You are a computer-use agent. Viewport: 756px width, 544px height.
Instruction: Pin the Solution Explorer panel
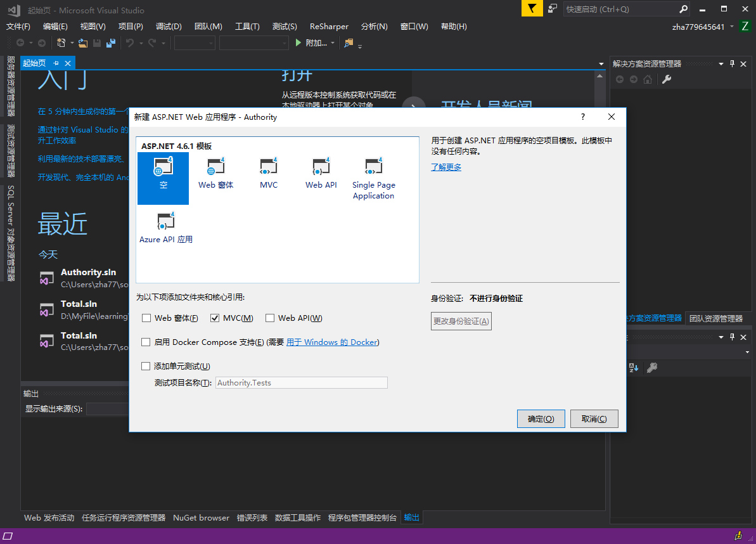click(733, 63)
